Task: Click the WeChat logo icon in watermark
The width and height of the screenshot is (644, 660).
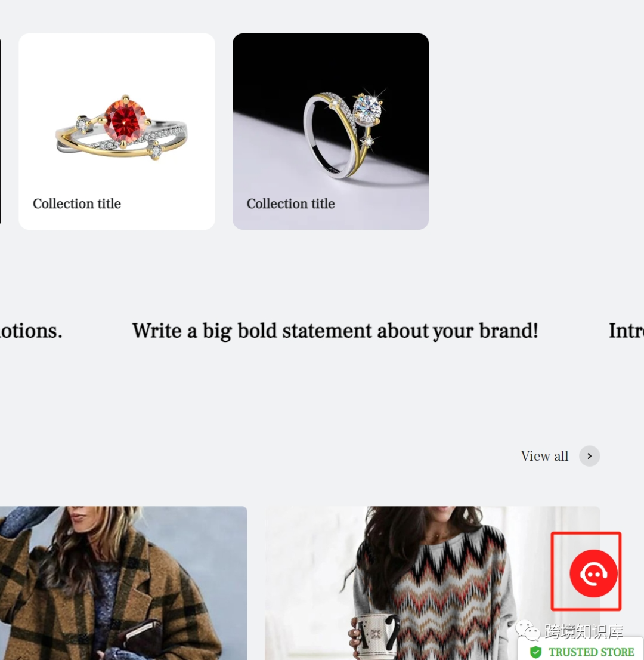Action: point(528,630)
